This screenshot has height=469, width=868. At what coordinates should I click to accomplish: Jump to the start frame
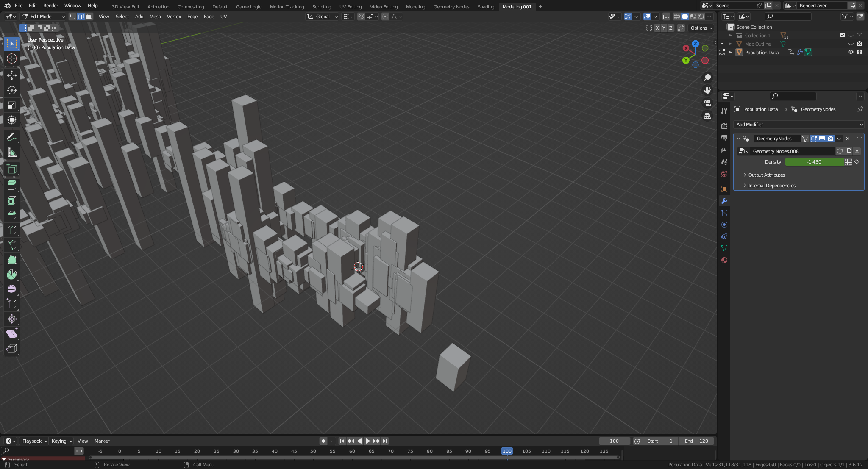[x=342, y=441]
